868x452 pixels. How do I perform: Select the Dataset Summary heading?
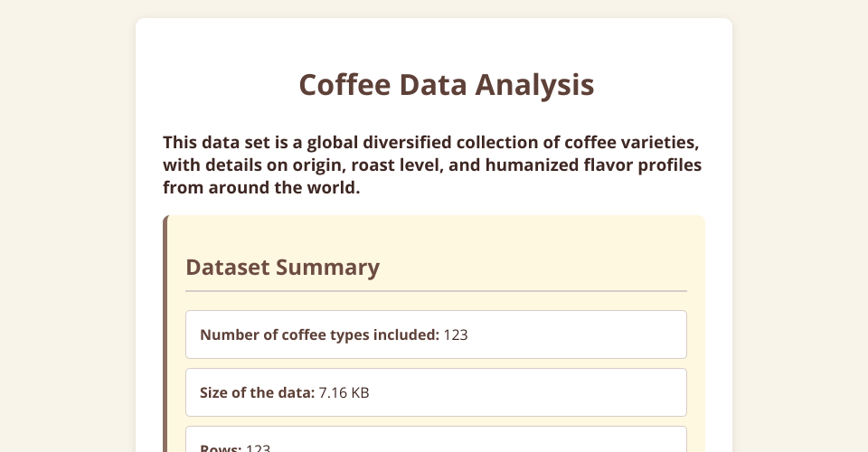pos(282,268)
